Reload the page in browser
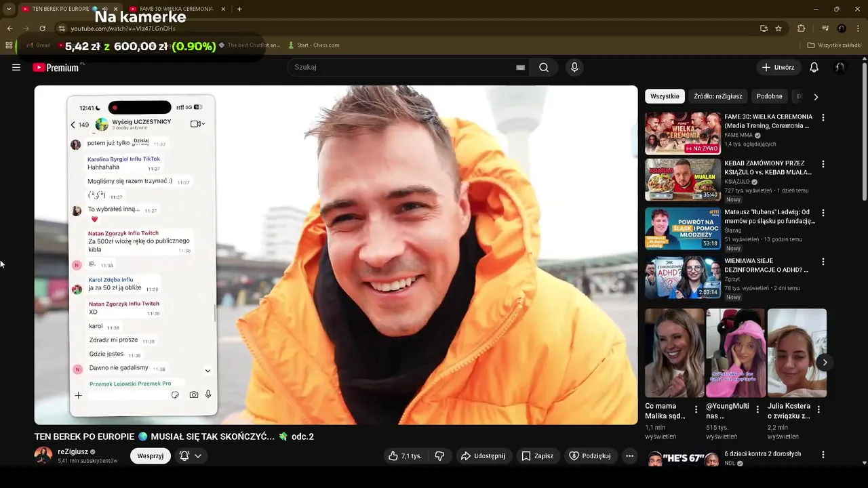Viewport: 868px width, 488px height. click(42, 28)
